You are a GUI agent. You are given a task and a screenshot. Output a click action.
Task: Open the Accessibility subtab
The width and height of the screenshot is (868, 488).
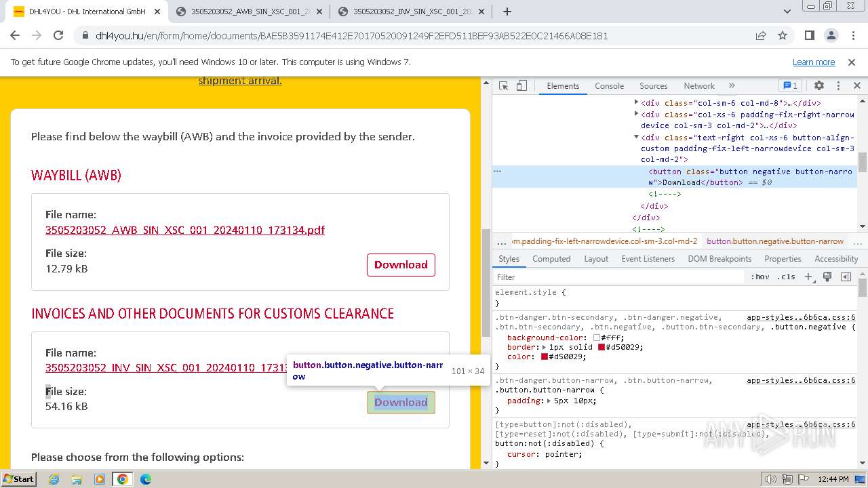point(836,259)
